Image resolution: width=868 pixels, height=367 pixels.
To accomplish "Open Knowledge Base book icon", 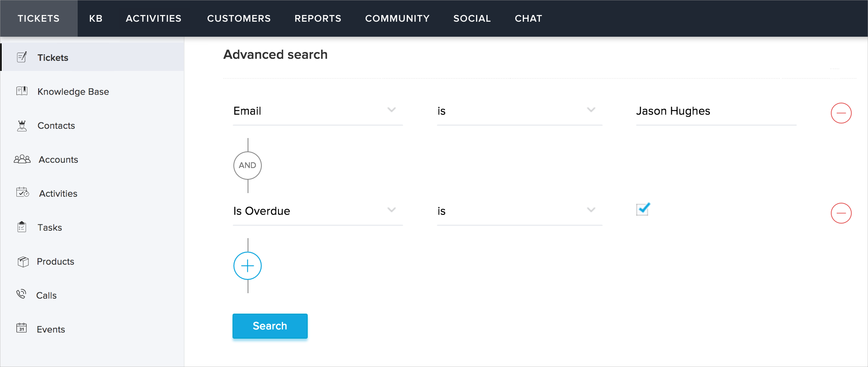I will point(22,91).
